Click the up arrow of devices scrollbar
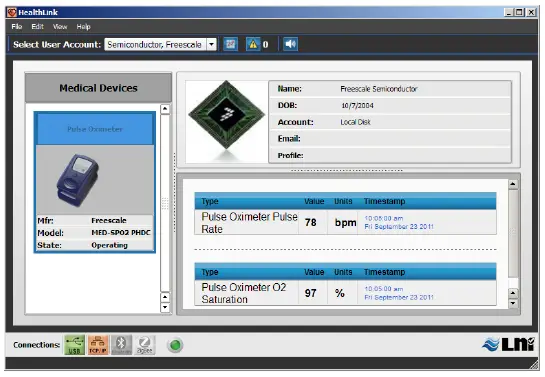The image size is (545, 377). (x=165, y=109)
